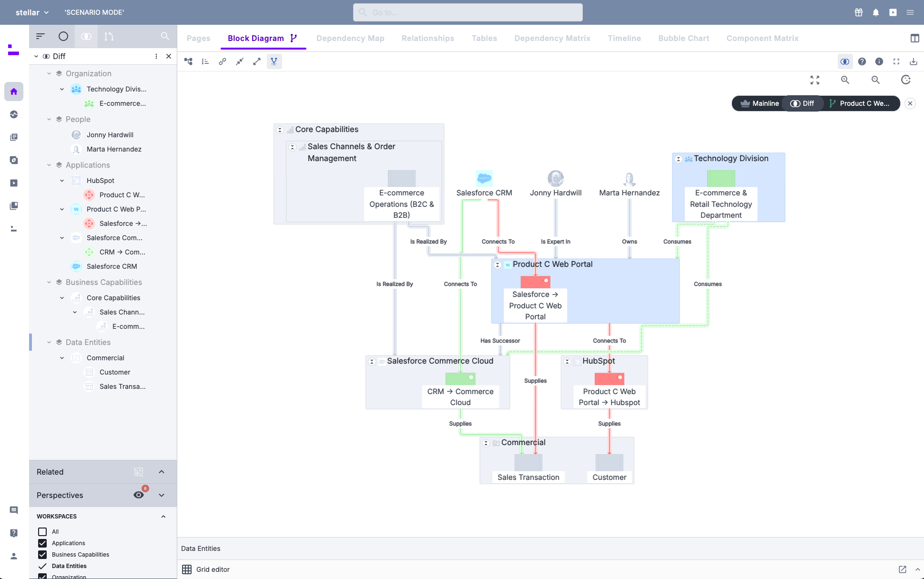
Task: Click the help question mark icon
Action: click(862, 61)
